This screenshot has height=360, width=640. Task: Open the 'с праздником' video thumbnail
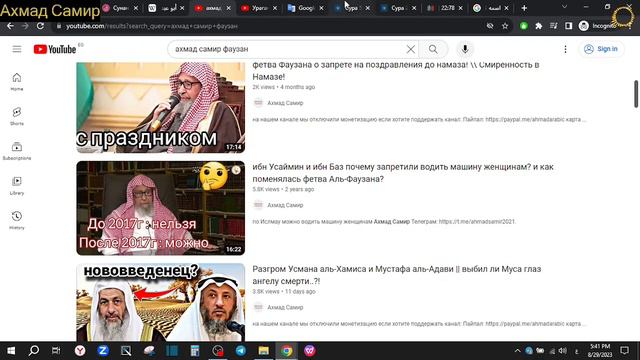pyautogui.click(x=160, y=107)
